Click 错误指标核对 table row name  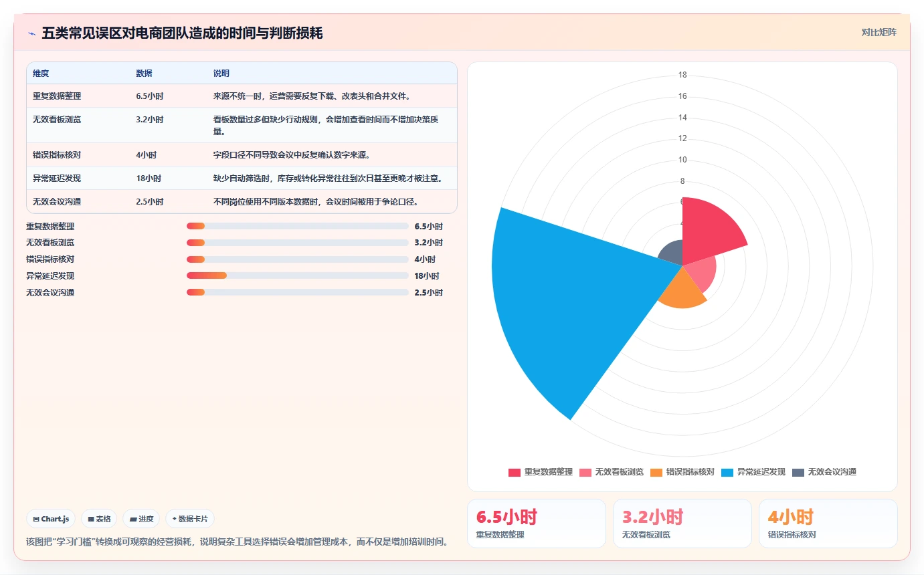(57, 155)
